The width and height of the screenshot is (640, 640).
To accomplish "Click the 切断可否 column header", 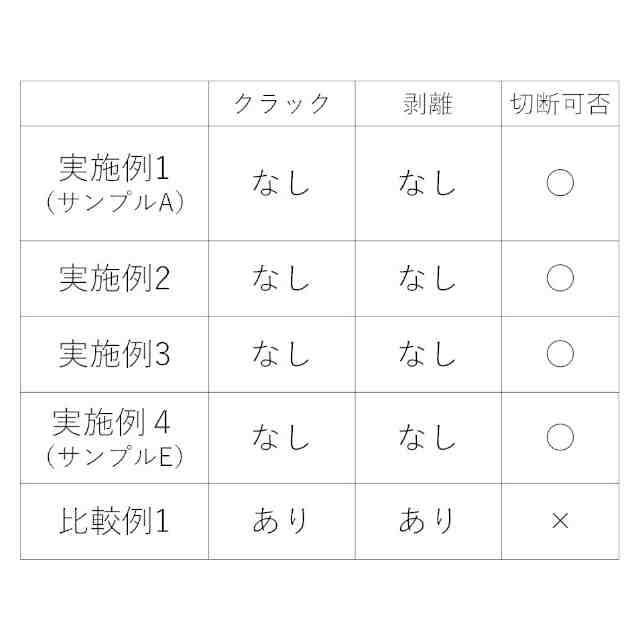I will pos(560,104).
